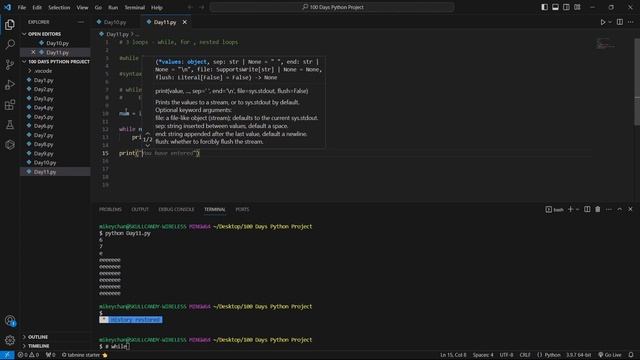Open the View menu
Image resolution: width=640 pixels, height=360 pixels.
(x=82, y=7)
